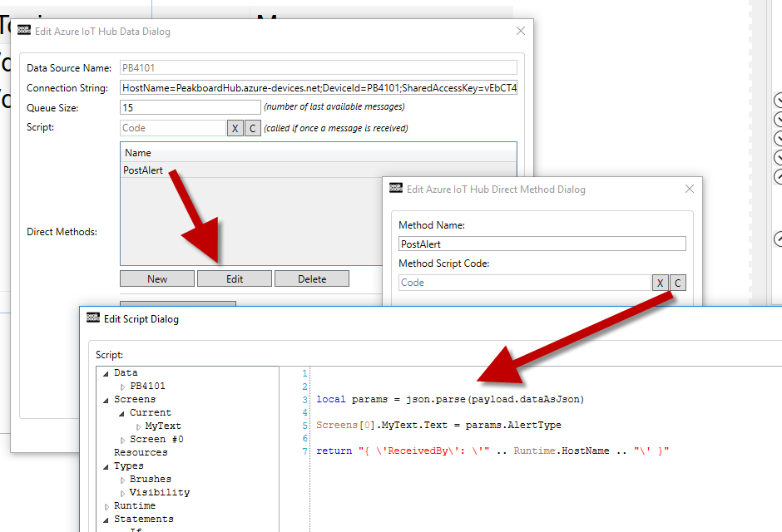The image size is (782, 532).
Task: Click script line with json.parse call
Action: [x=450, y=399]
